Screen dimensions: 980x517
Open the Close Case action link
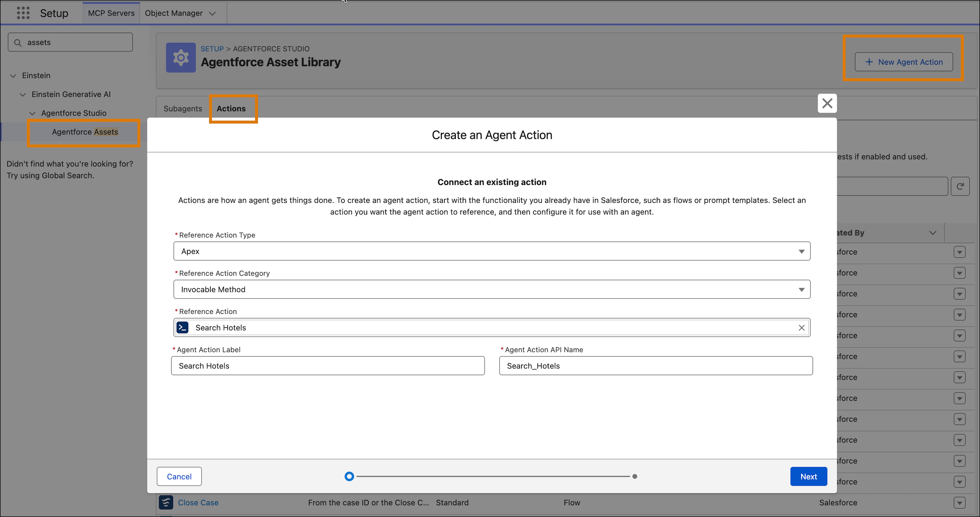[198, 502]
